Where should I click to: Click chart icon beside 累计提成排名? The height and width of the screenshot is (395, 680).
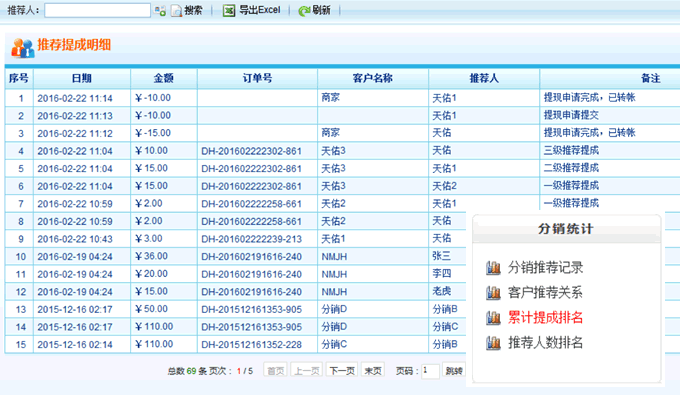click(x=493, y=318)
